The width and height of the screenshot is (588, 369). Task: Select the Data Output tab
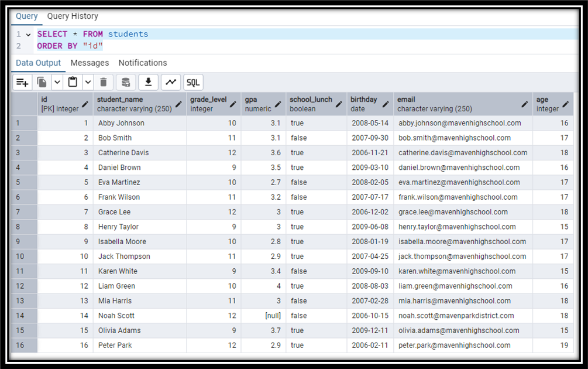click(x=38, y=63)
